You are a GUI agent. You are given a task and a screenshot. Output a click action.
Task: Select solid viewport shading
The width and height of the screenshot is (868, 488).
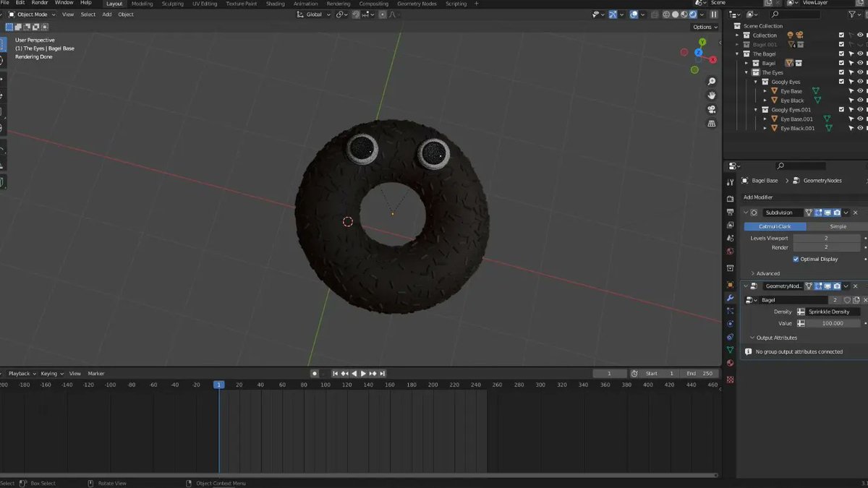click(676, 14)
